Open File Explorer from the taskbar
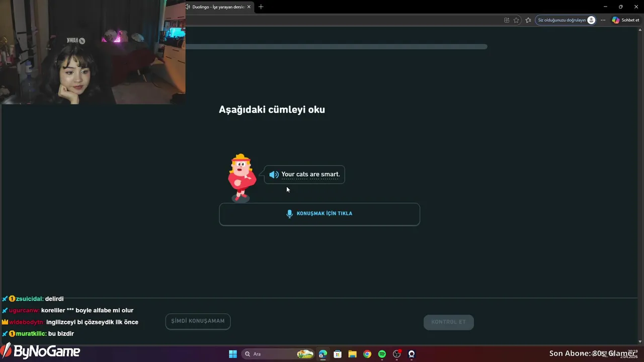Screen dimensions: 644x362 click(352, 354)
